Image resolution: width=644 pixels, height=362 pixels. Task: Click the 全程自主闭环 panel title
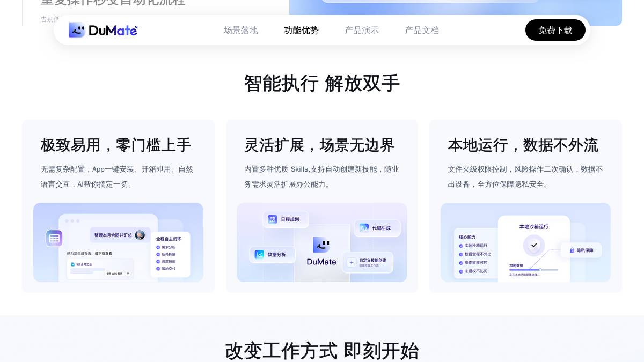click(169, 239)
